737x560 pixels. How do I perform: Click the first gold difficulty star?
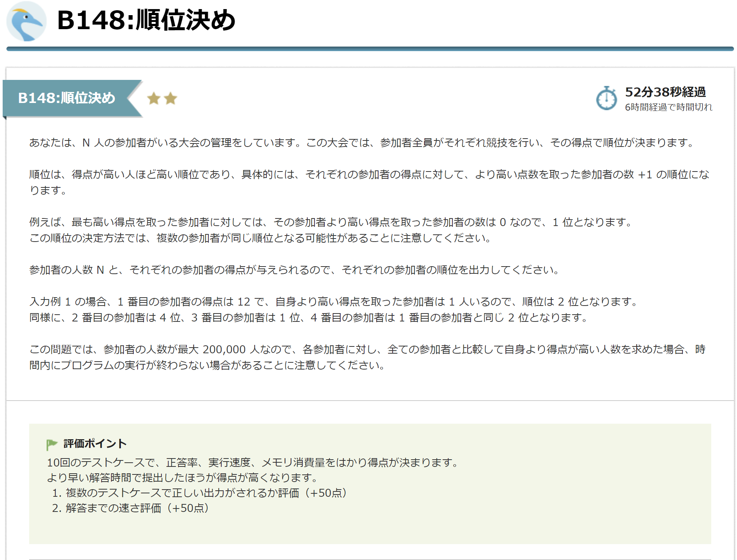click(154, 98)
